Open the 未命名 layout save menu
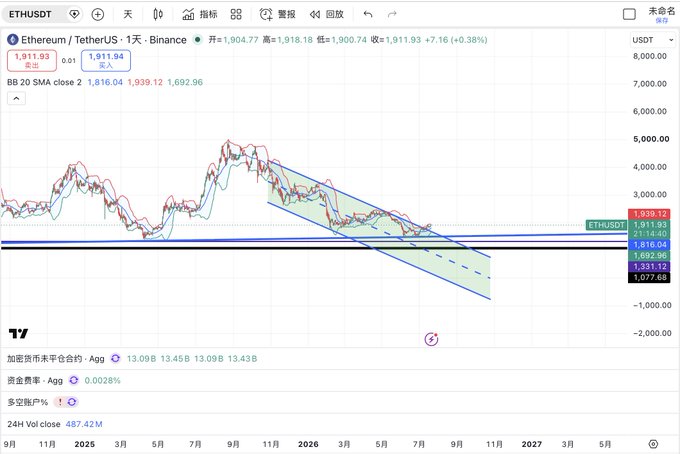The width and height of the screenshot is (680, 454). pyautogui.click(x=662, y=14)
